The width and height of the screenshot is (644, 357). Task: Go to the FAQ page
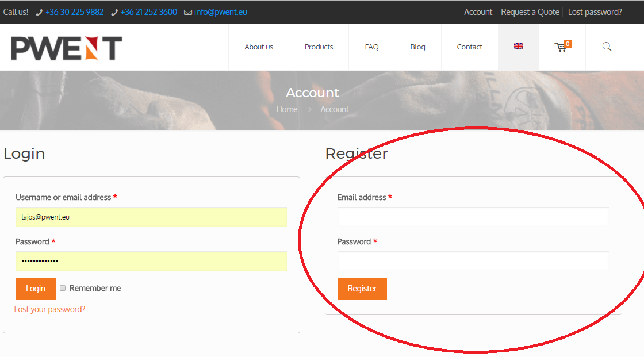coord(371,47)
